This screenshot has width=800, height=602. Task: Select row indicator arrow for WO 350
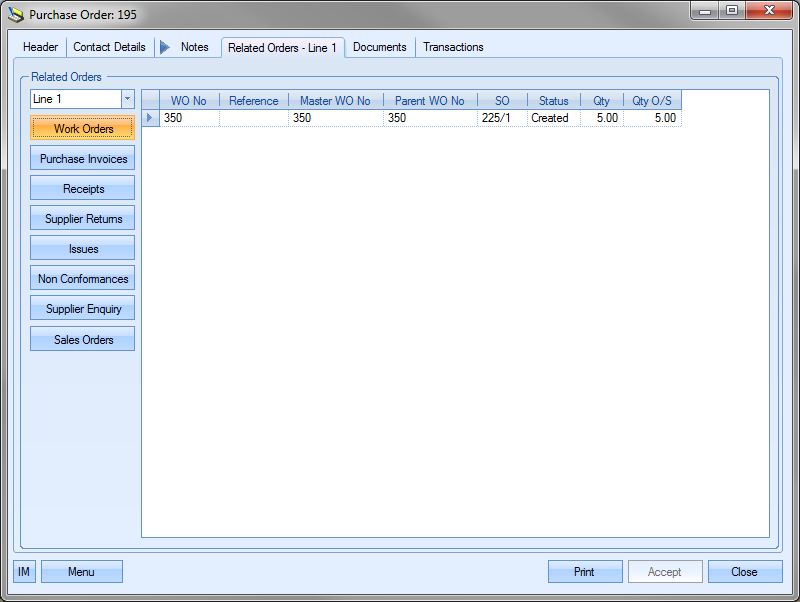pos(150,118)
